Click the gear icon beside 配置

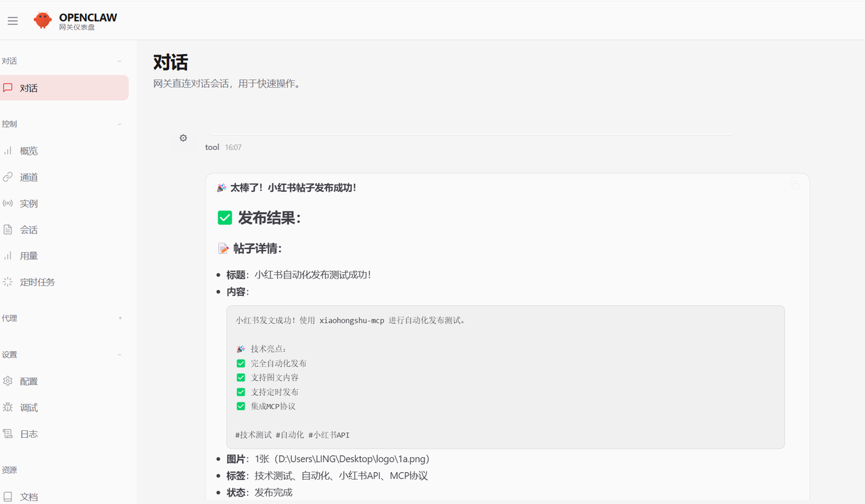pos(8,381)
